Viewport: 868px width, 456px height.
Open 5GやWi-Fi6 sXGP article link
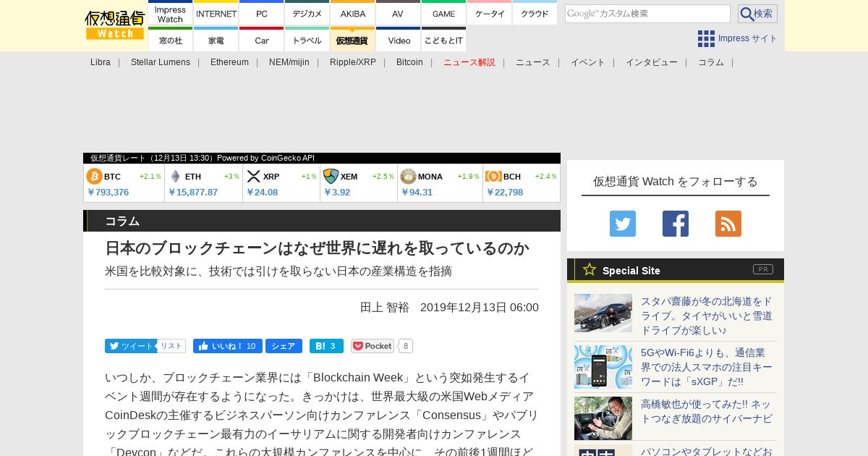707,367
